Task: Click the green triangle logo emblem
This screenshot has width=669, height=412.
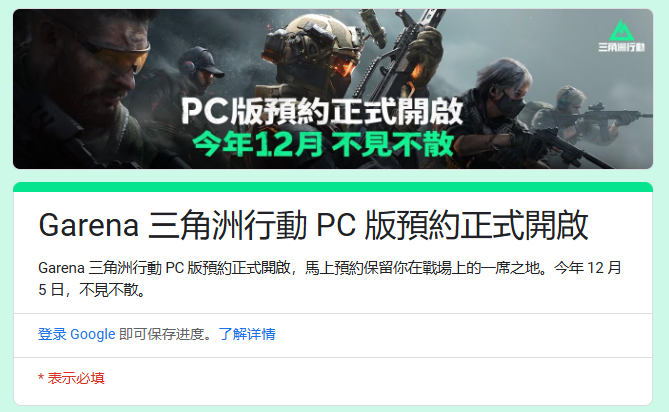Action: [x=621, y=30]
